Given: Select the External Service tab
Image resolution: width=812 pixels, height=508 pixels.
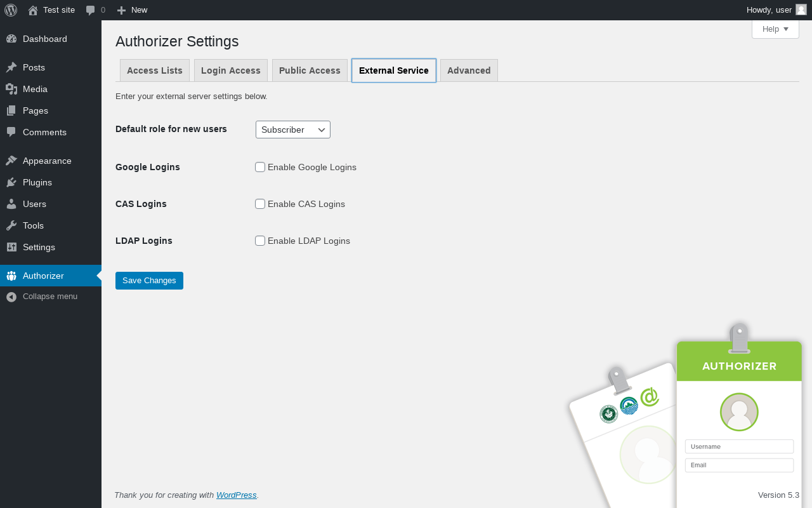Looking at the screenshot, I should coord(394,70).
